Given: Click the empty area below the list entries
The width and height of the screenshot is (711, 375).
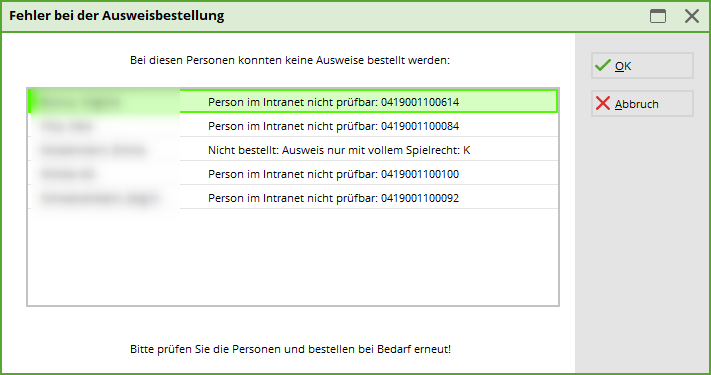Looking at the screenshot, I should [x=293, y=257].
